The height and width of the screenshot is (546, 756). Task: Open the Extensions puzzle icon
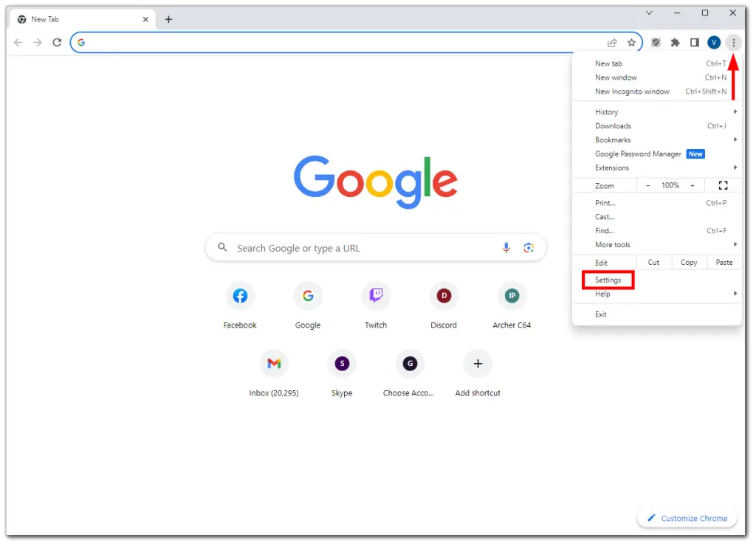point(675,42)
